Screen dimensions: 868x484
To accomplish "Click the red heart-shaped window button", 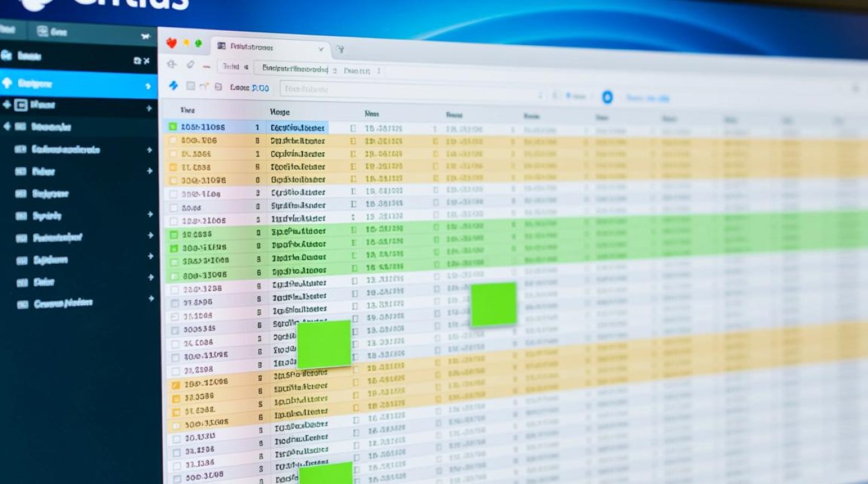I will [171, 43].
